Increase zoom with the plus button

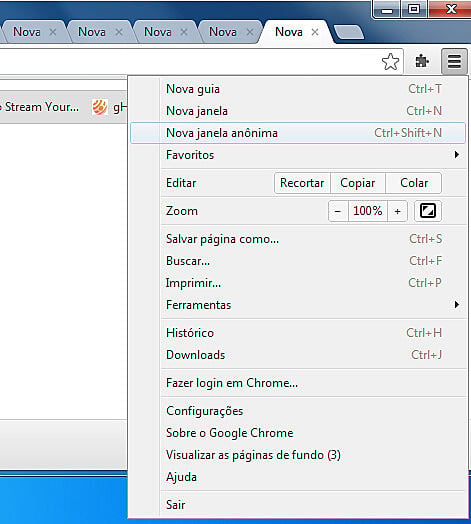click(x=397, y=211)
